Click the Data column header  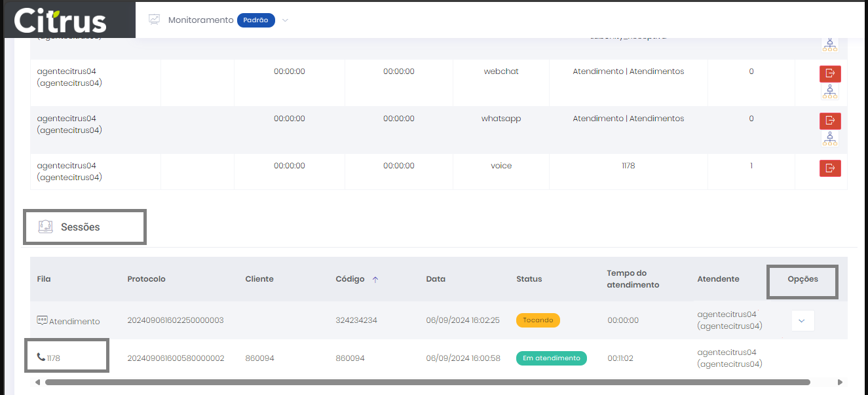(435, 279)
